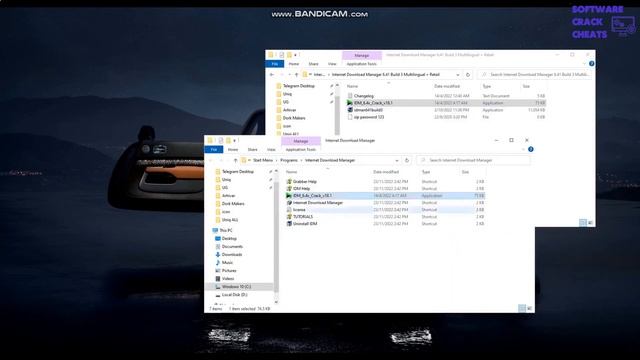640x360 pixels.
Task: Click Properties icon in back window title bar
Action: [282, 55]
